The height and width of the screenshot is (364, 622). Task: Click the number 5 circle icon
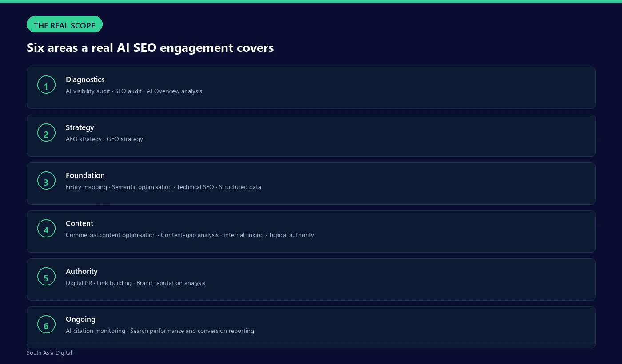pos(46,277)
